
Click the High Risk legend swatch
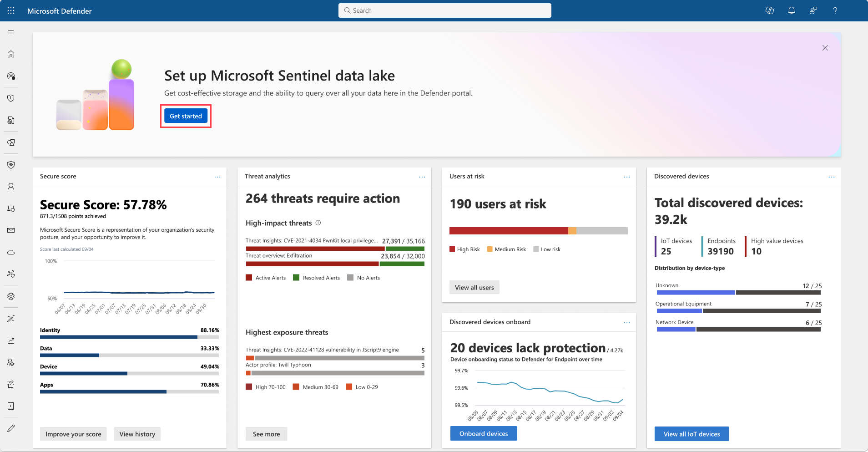click(x=452, y=249)
